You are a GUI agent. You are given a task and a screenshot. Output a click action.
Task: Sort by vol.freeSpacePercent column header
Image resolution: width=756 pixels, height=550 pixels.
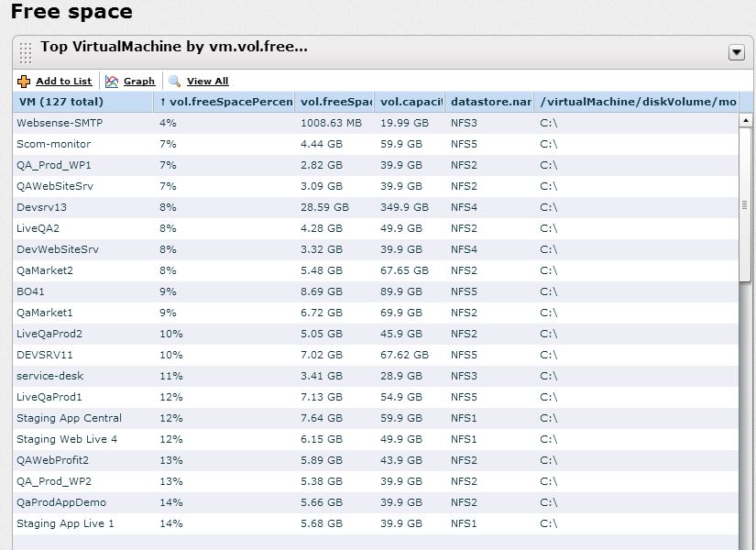[x=225, y=102]
